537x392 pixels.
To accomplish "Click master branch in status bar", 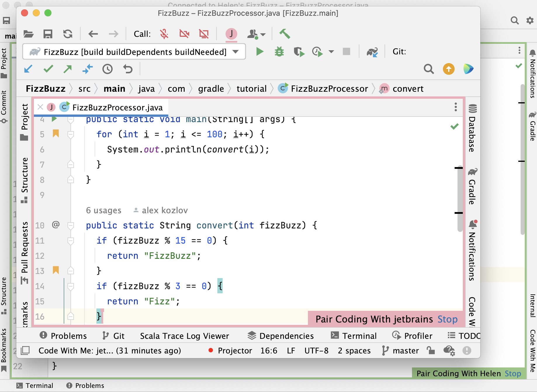I will 400,350.
